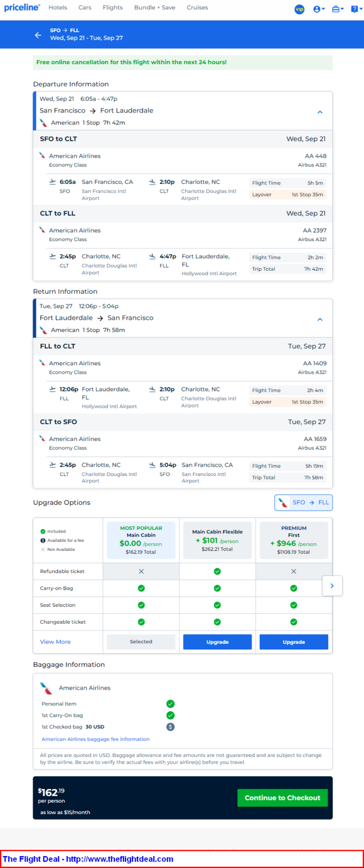Click Continue to Checkout
This screenshot has width=364, height=868.
283,798
